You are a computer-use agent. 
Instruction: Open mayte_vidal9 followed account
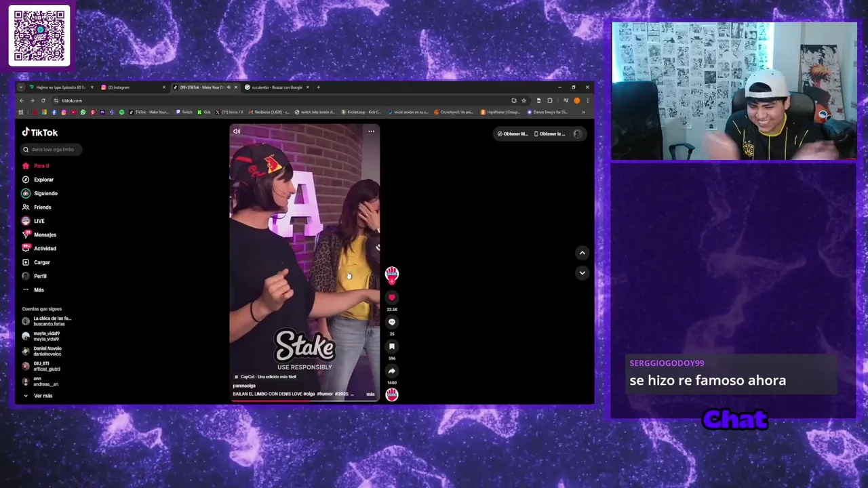click(x=41, y=335)
